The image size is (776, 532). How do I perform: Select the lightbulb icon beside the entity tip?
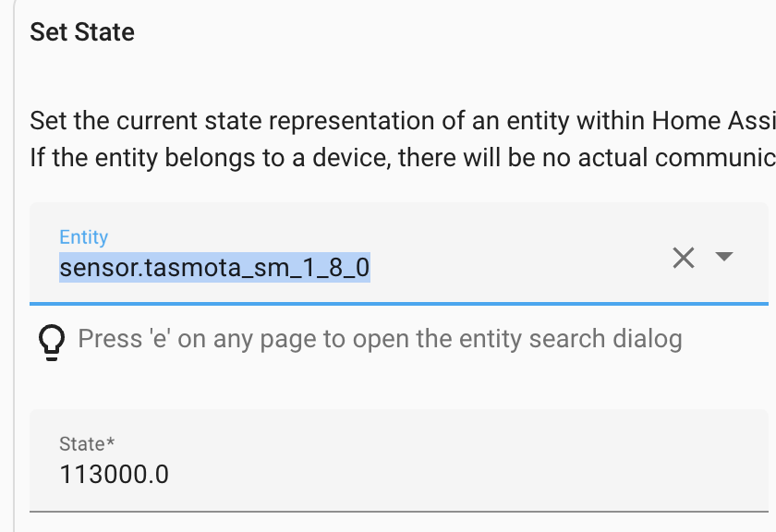(52, 340)
